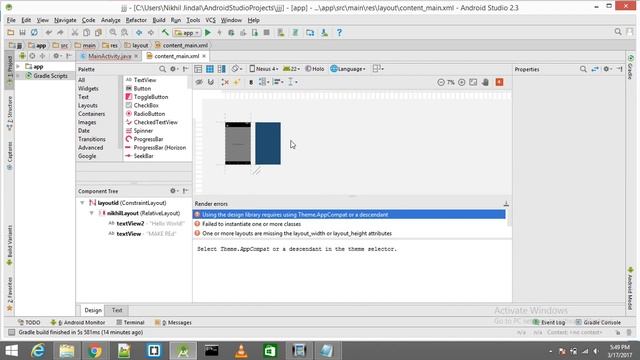Open API 22 version dropdown

(291, 69)
